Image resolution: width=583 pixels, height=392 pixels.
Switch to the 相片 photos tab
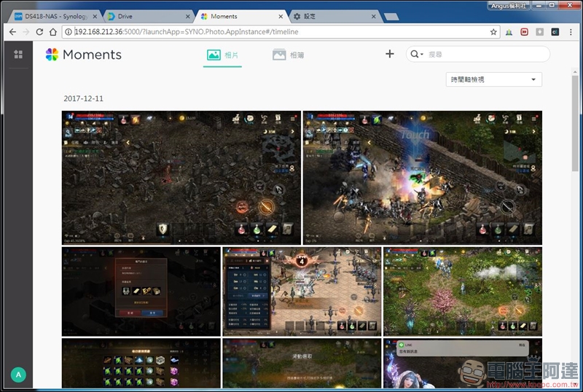pos(222,55)
